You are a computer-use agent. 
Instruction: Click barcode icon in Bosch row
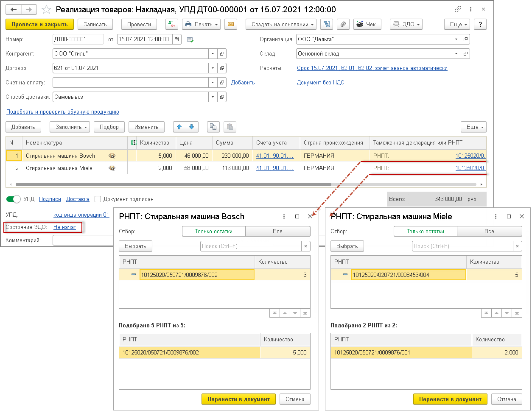pos(112,156)
